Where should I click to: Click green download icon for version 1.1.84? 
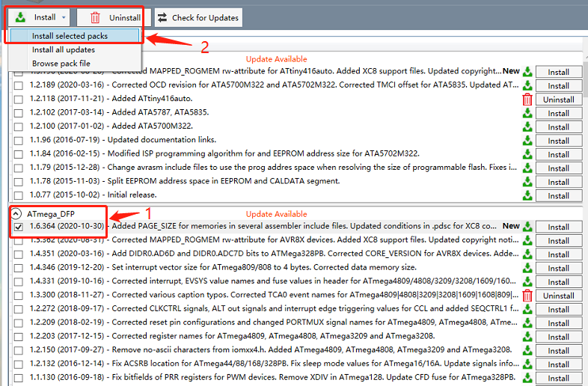point(527,154)
